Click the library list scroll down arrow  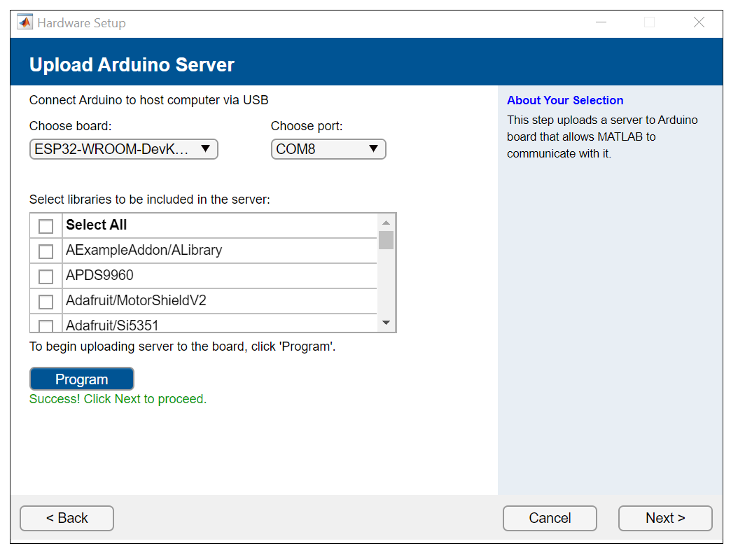coord(386,323)
